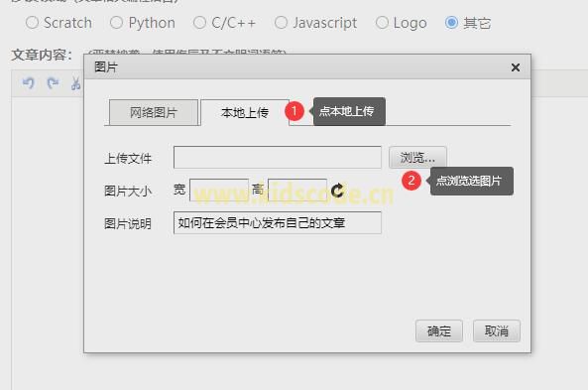Close the 图片 dialog with X
The width and height of the screenshot is (588, 390).
[516, 67]
